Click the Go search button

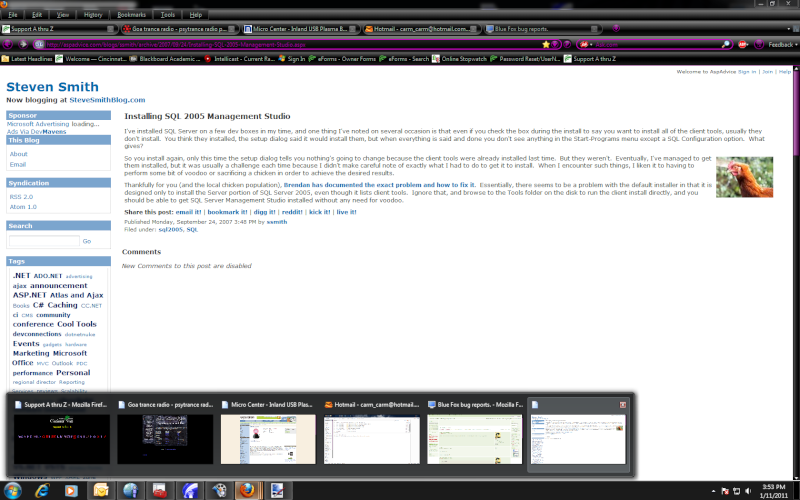pyautogui.click(x=87, y=241)
